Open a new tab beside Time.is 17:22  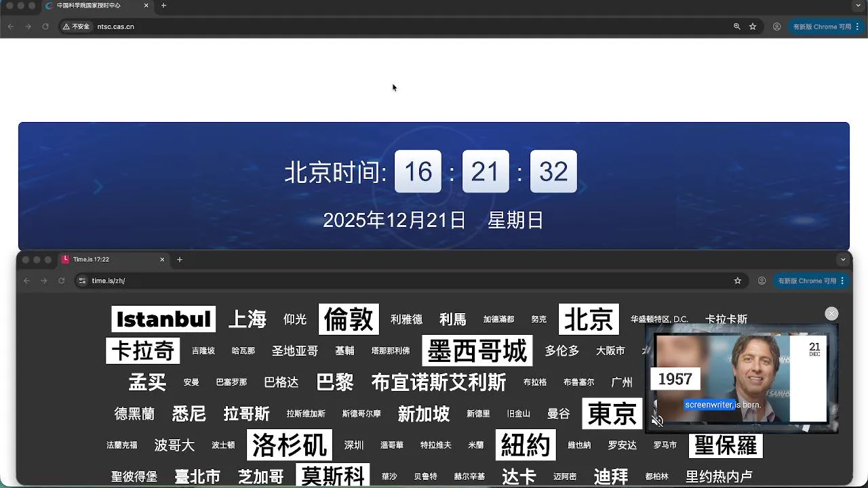coord(180,260)
